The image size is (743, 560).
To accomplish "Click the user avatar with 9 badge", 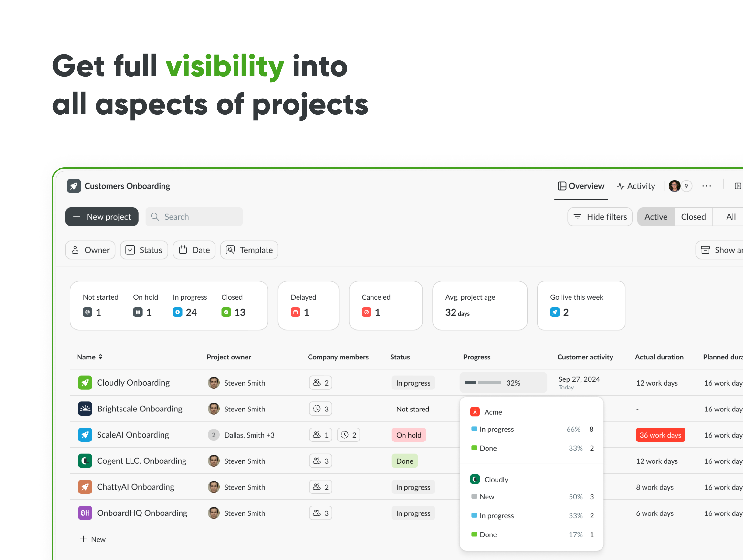I will coord(675,186).
